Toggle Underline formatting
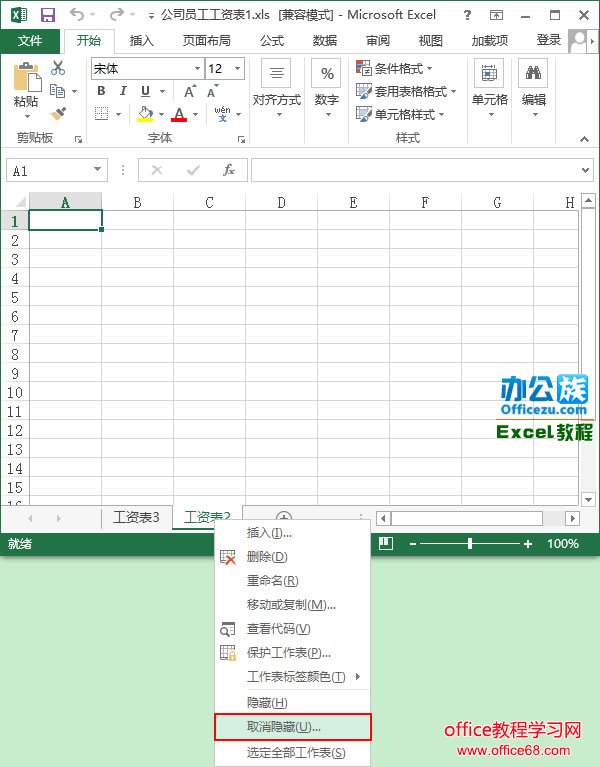The height and width of the screenshot is (767, 600). (143, 91)
